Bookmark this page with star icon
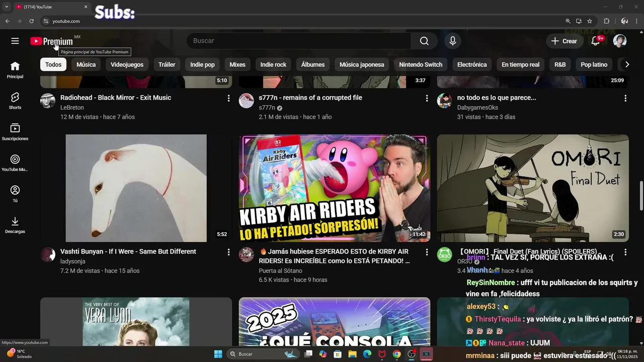Screen dimensions: 644x362 [x=590, y=21]
